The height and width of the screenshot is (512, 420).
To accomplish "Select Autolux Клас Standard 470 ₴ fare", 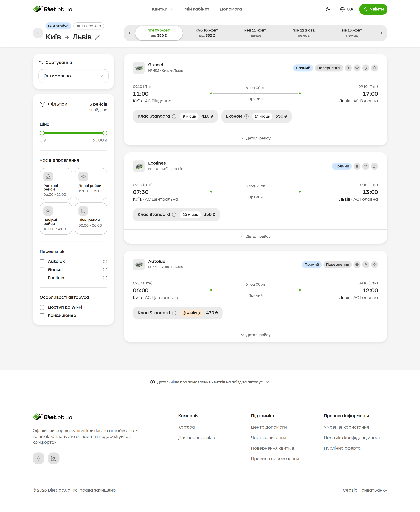I will point(178,313).
